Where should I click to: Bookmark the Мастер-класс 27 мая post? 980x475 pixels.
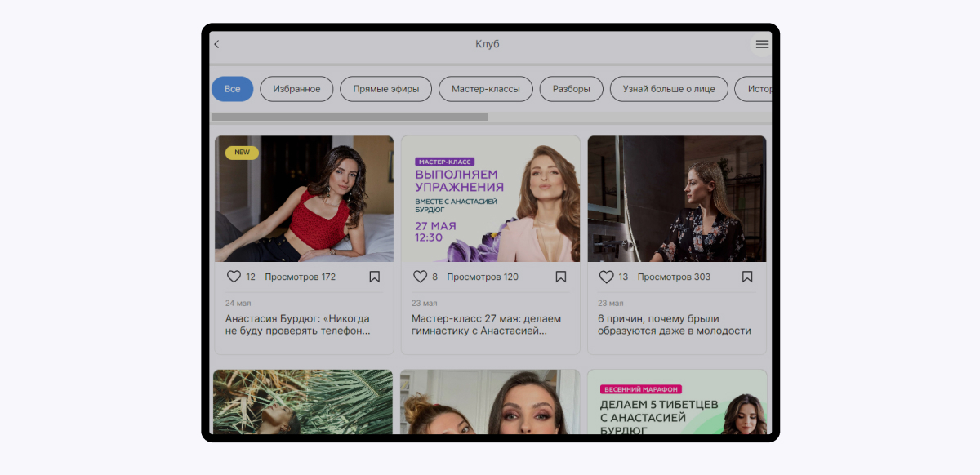pos(560,277)
